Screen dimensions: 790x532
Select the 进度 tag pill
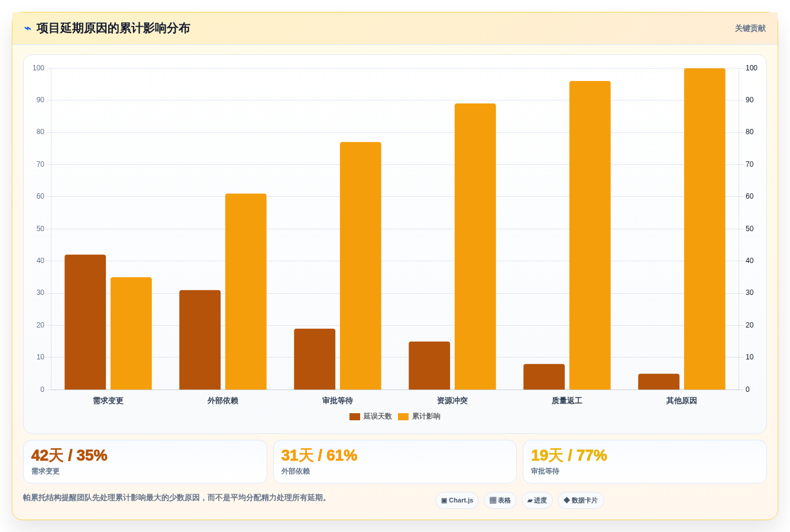[x=537, y=501]
